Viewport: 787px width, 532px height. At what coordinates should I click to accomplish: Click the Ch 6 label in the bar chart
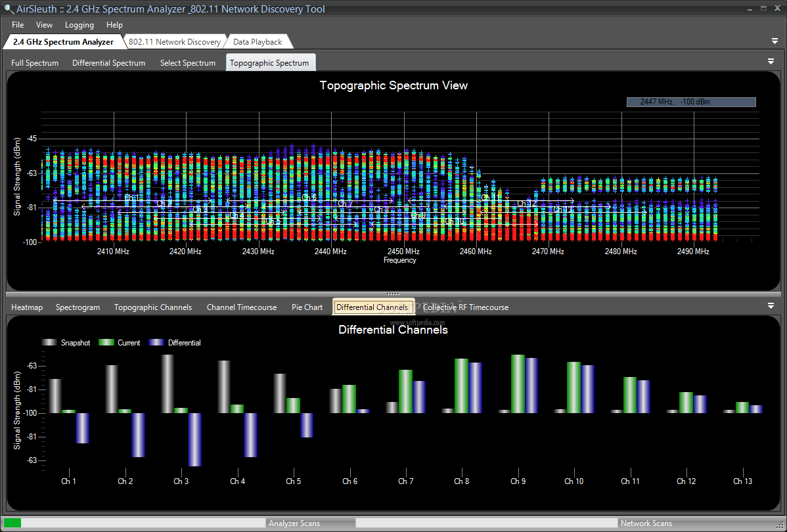tap(350, 481)
